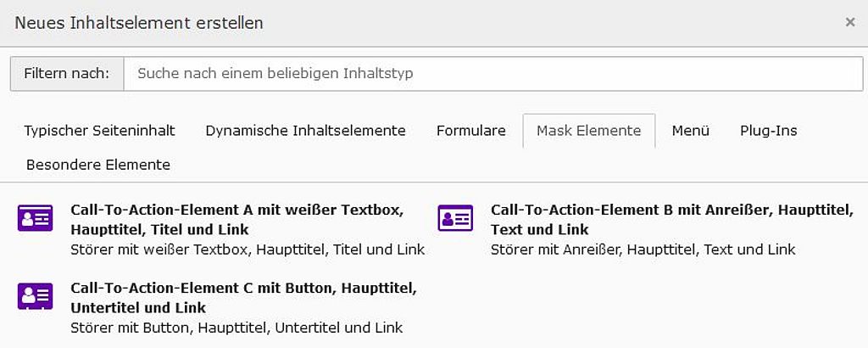The width and height of the screenshot is (868, 348).
Task: Close the Neues Inhaltselement dialog
Action: coord(850,22)
